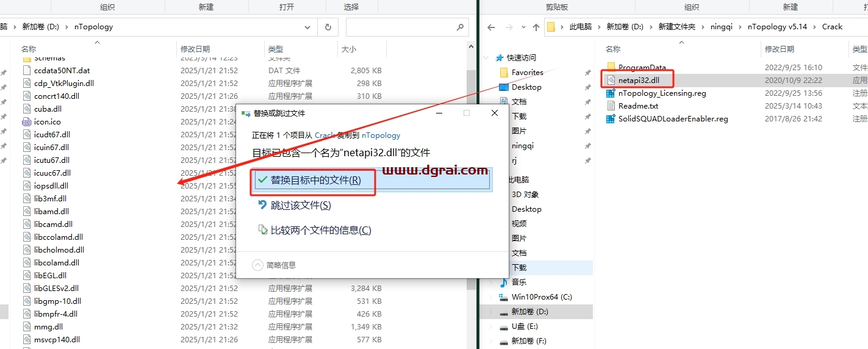Click the mmg.dll file icon
This screenshot has height=349, width=868.
[x=27, y=326]
